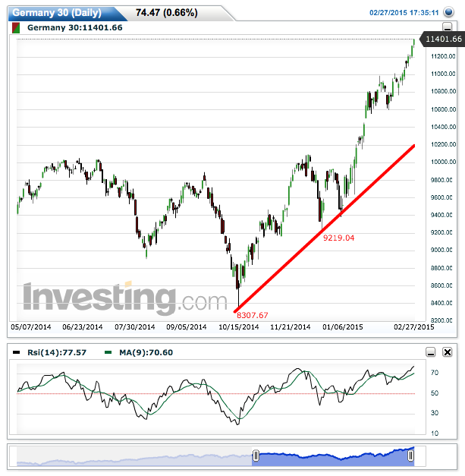This screenshot has width=465, height=476.
Task: Click the red-green Germany 30 legend icon
Action: coord(16,28)
